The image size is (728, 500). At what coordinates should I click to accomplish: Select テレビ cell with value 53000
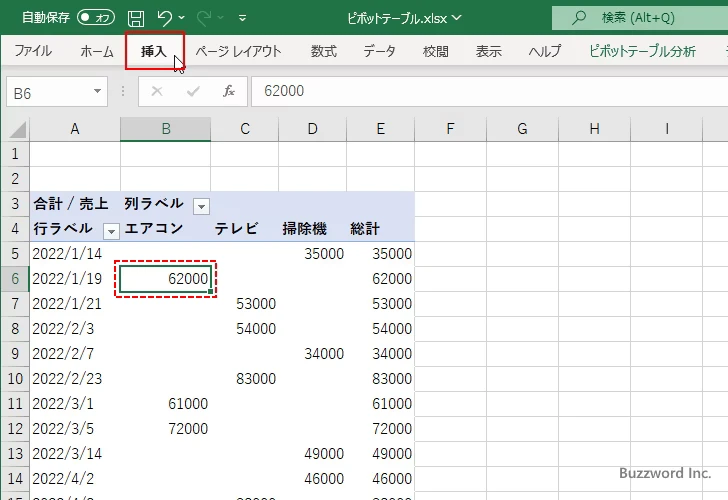click(245, 304)
